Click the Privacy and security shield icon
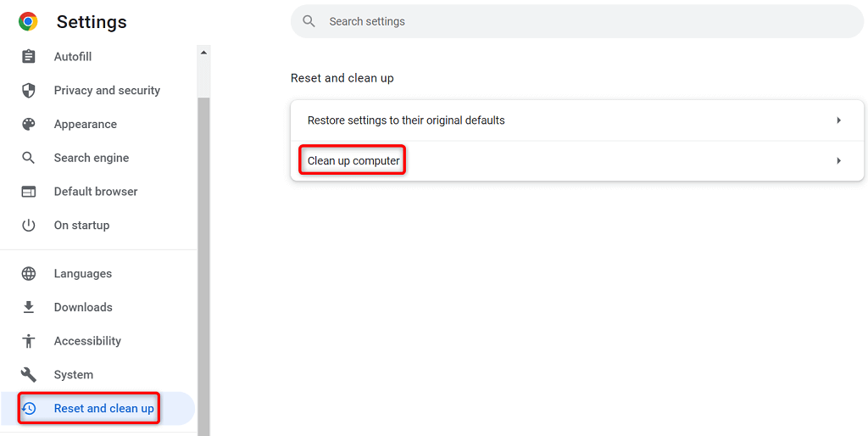 29,91
